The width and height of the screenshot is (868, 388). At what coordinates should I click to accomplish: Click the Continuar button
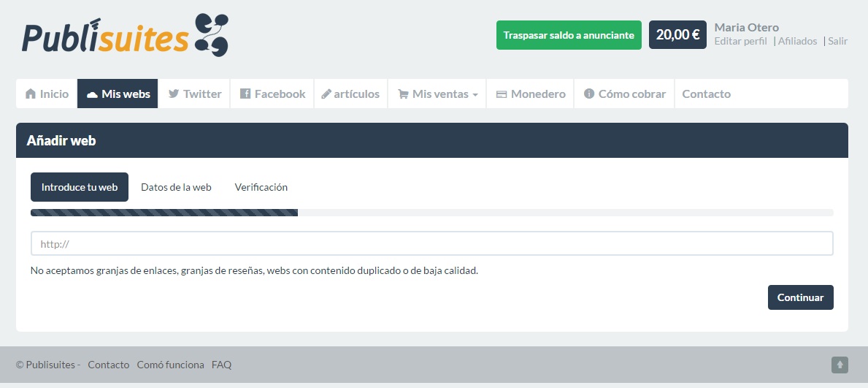click(x=800, y=297)
